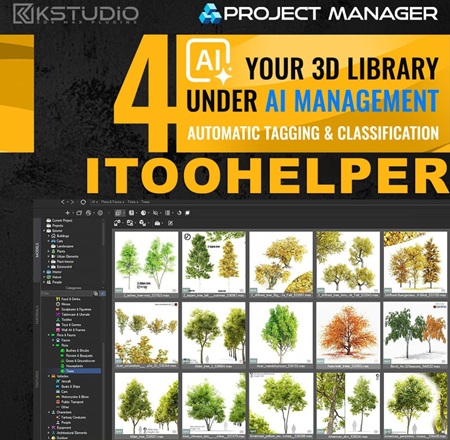Click the folder icon in second toolbar row
Viewport: 450px width, 440px height.
157,223
